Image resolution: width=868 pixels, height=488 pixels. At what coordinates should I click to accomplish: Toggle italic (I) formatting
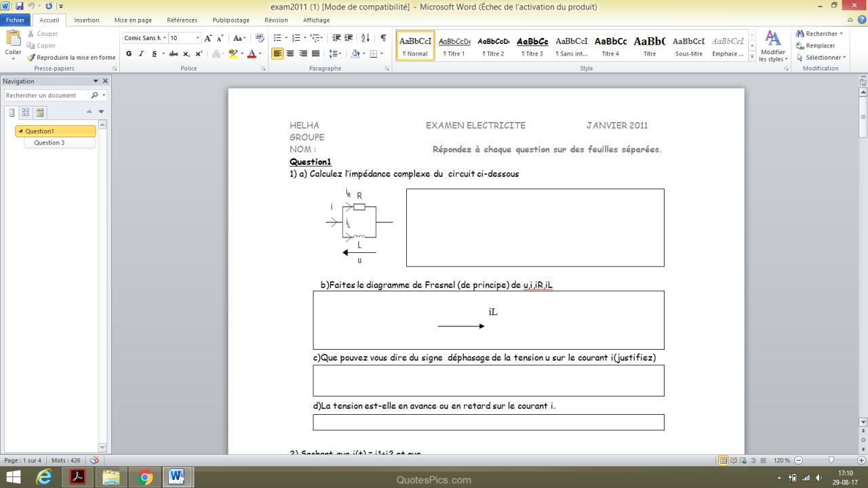142,54
